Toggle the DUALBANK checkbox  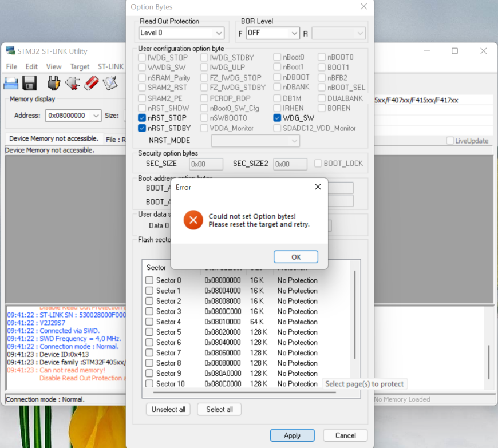[322, 98]
